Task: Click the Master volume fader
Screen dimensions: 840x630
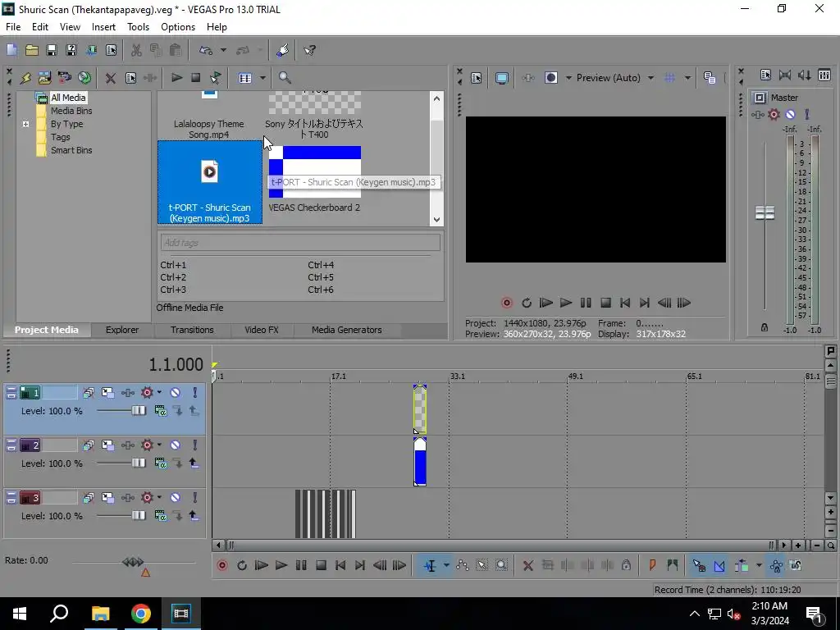Action: 765,212
